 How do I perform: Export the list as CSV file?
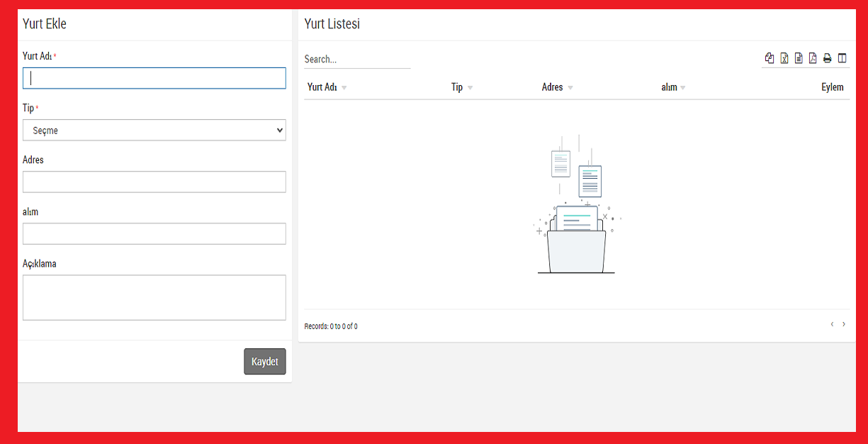pos(799,58)
